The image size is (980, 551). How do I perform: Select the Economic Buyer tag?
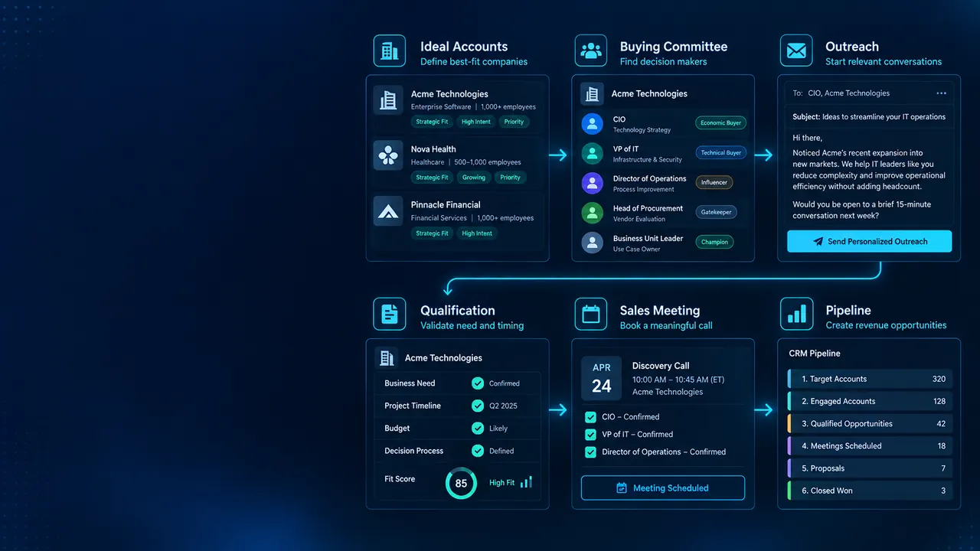pyautogui.click(x=720, y=122)
